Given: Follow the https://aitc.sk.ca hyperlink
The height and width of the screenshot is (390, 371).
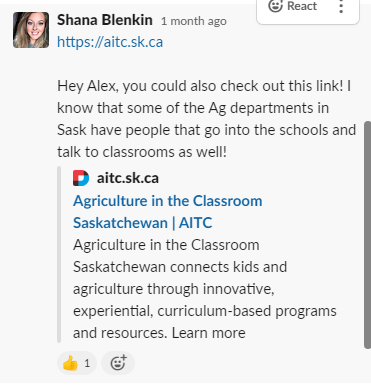Looking at the screenshot, I should pos(110,42).
